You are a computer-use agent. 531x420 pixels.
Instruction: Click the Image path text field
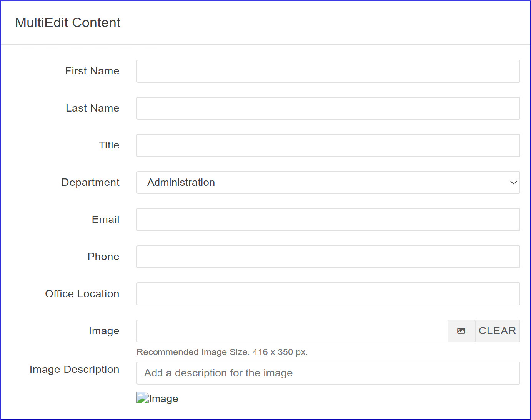(x=292, y=331)
